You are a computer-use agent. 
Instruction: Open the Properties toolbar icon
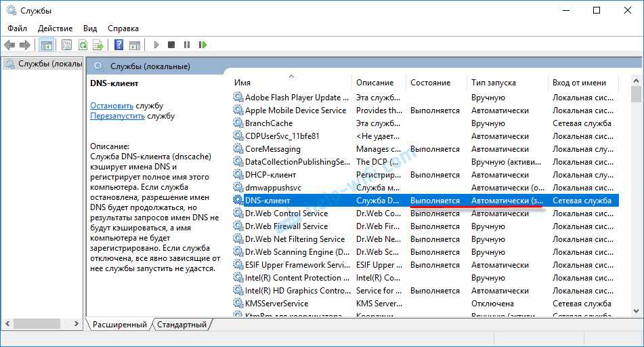point(66,45)
